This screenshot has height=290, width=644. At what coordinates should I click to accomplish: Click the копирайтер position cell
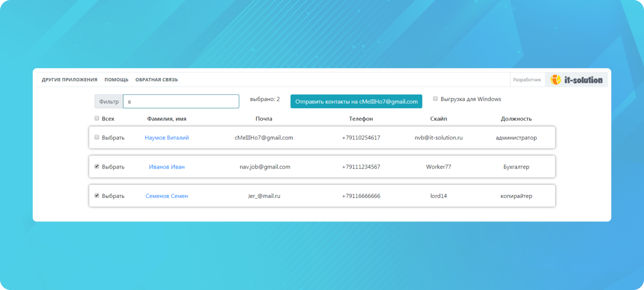tap(516, 196)
